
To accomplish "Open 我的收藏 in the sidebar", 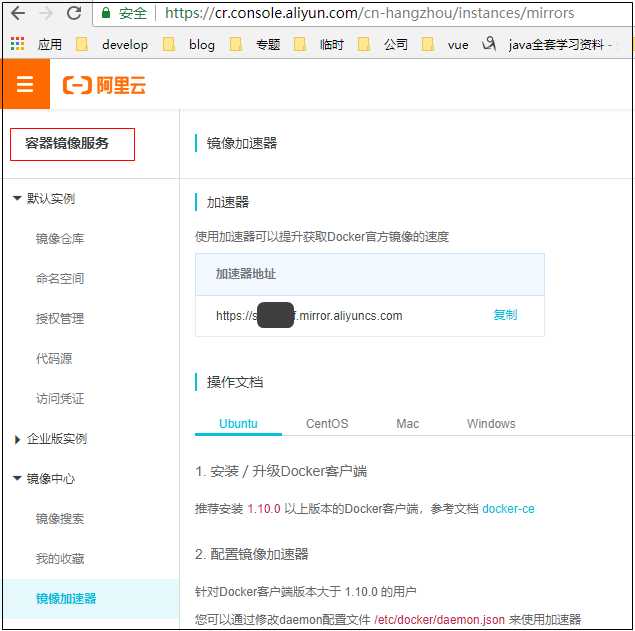I will coord(60,559).
